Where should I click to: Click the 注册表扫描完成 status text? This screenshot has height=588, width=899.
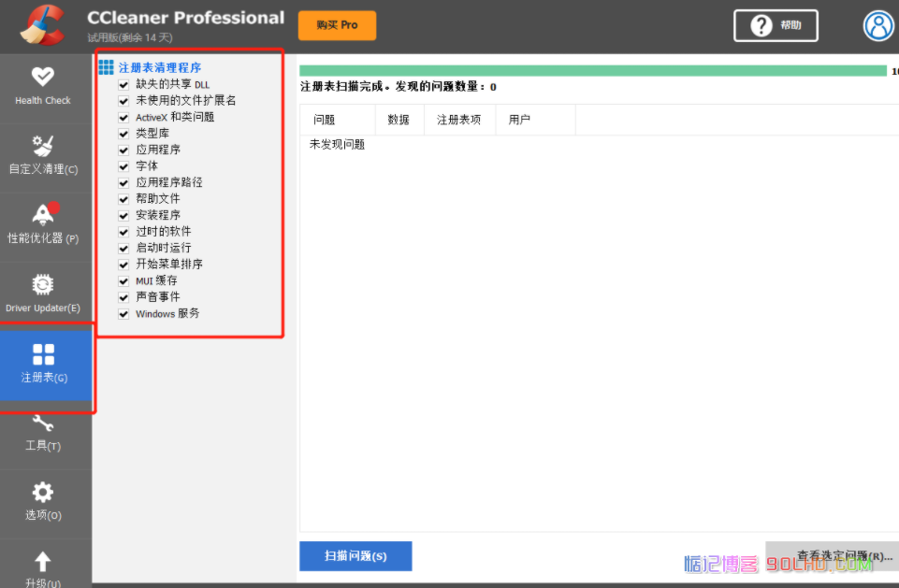click(399, 87)
